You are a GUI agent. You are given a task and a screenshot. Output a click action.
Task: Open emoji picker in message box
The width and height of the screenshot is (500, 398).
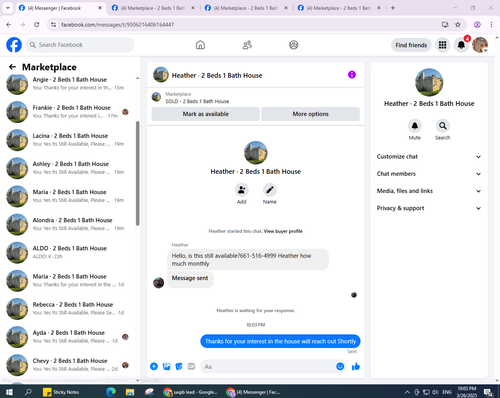click(340, 367)
